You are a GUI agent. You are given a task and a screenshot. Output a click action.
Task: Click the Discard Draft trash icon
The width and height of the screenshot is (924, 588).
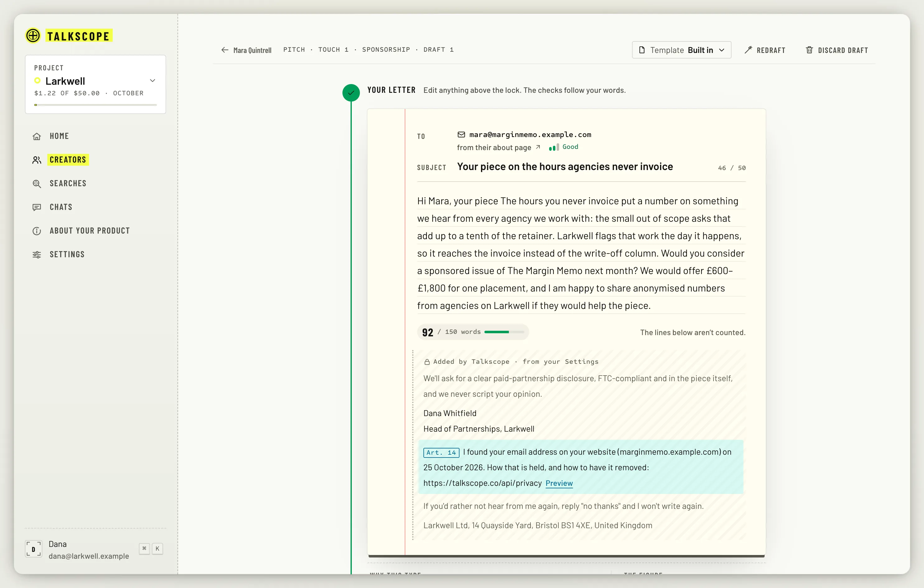(809, 50)
